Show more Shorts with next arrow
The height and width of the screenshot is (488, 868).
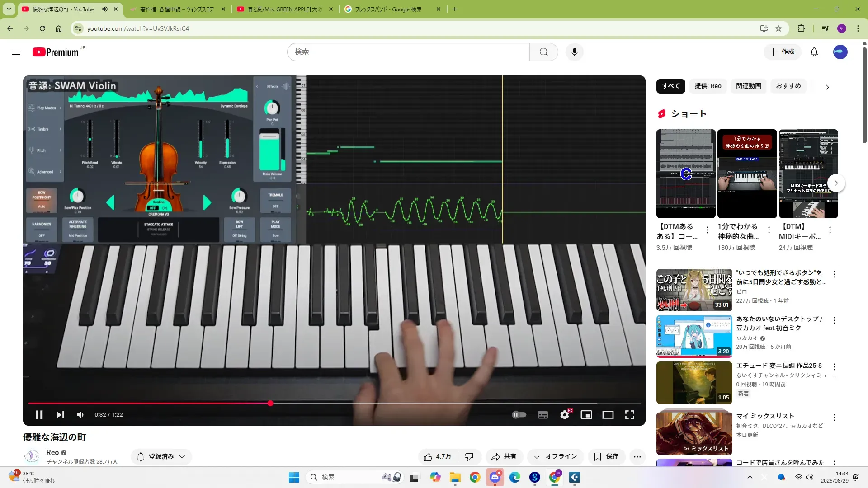(x=836, y=183)
